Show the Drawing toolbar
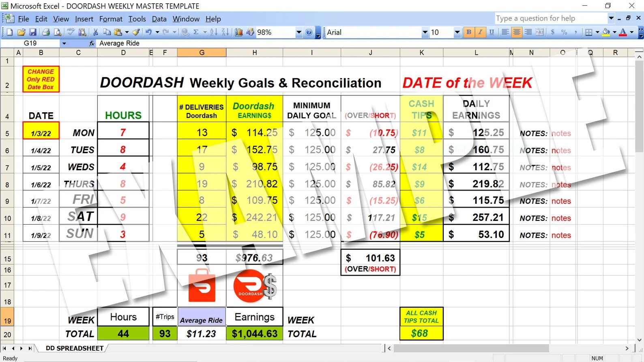 pyautogui.click(x=250, y=32)
